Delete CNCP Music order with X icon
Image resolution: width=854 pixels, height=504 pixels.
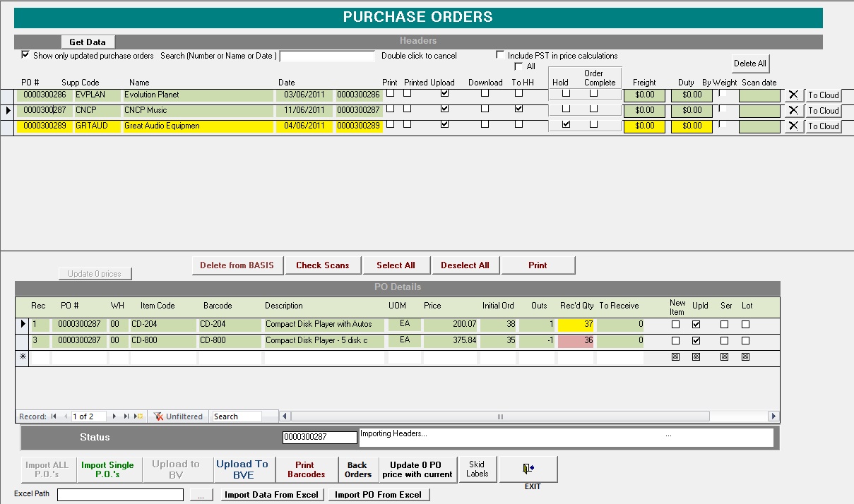[x=793, y=110]
